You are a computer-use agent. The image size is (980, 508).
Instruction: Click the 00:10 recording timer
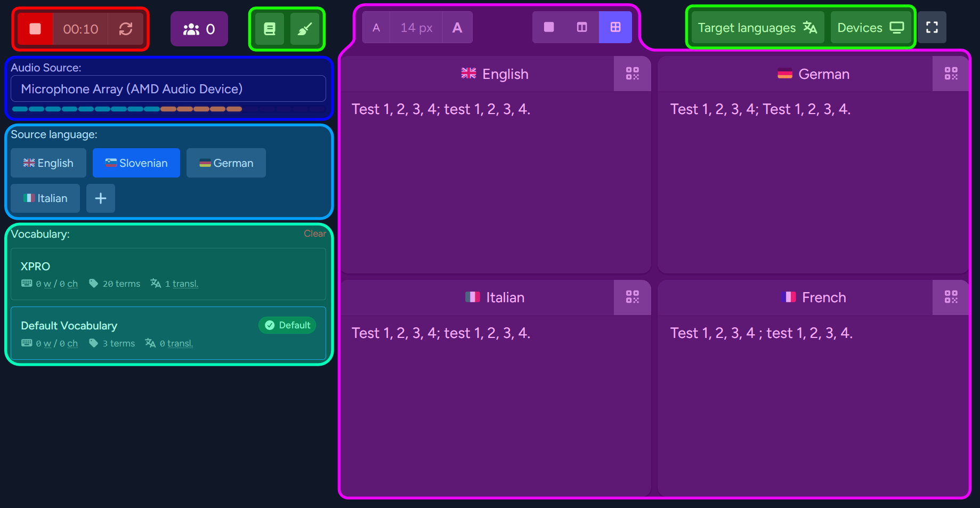(80, 29)
